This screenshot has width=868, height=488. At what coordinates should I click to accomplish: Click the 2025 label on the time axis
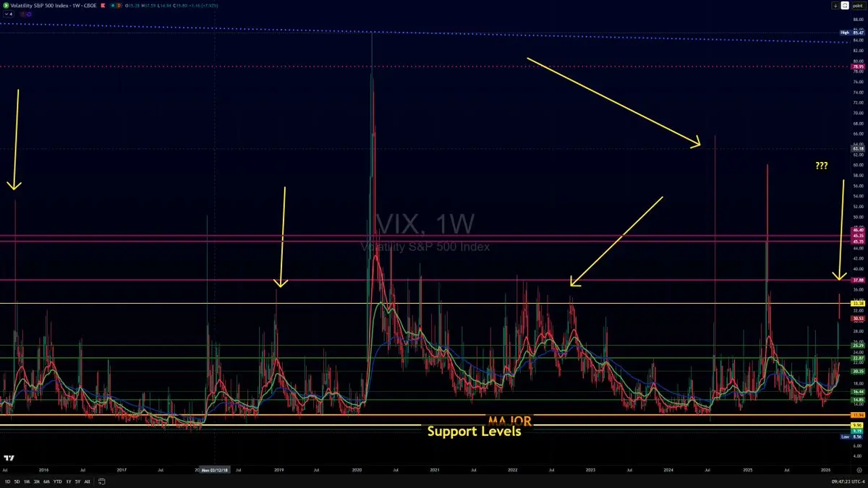tap(748, 469)
